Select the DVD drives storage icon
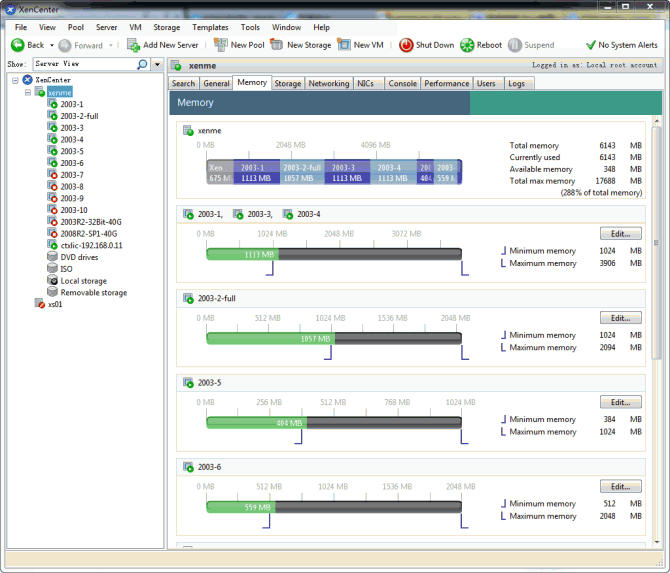The image size is (670, 573). pos(52,257)
